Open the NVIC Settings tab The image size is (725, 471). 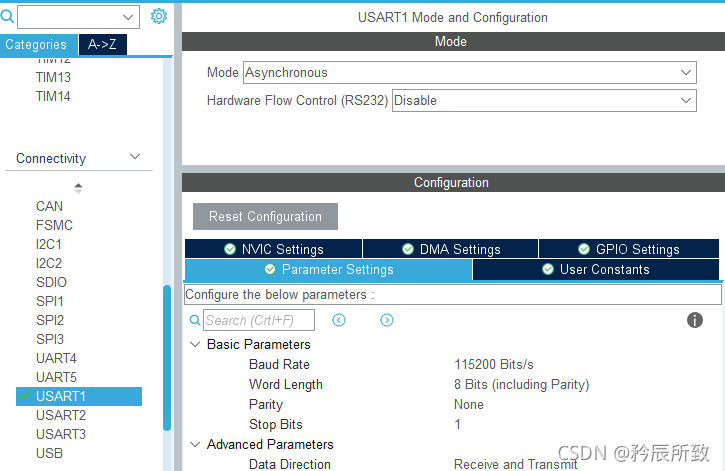(273, 249)
